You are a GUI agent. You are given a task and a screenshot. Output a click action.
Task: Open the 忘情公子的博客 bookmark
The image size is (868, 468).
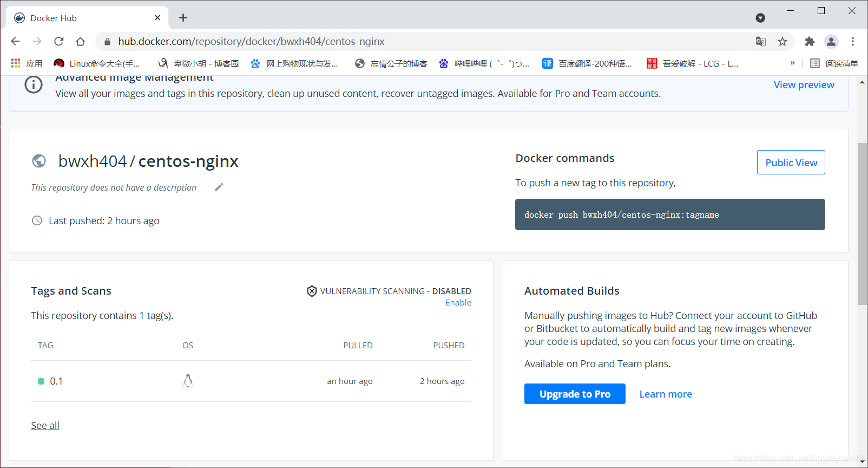coord(391,63)
